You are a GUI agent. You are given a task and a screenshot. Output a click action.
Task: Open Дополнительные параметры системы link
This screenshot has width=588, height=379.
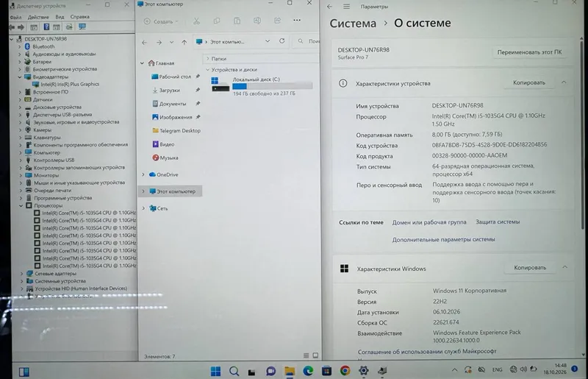click(444, 239)
